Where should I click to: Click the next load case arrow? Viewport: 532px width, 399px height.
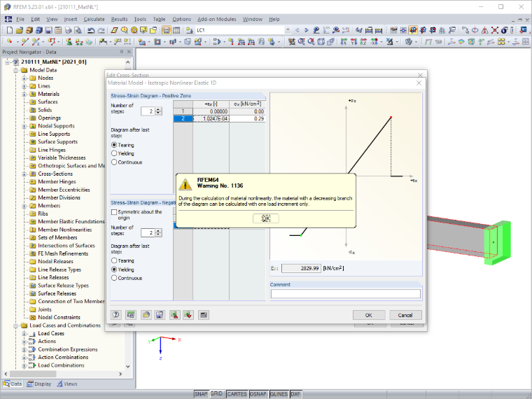point(307,30)
